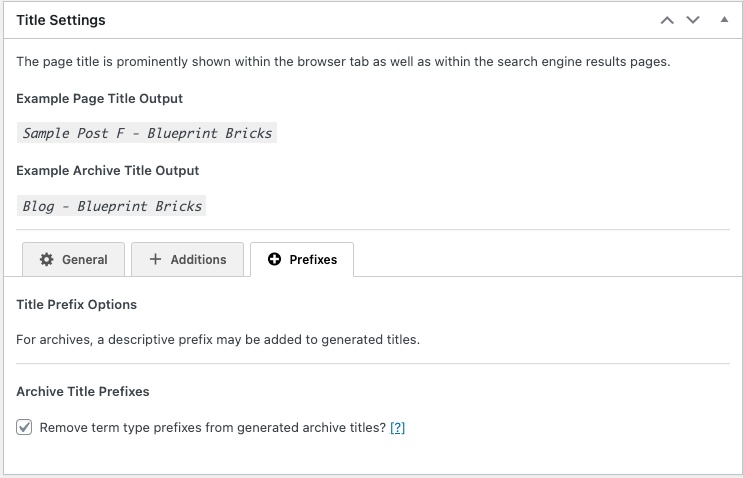The image size is (743, 478).
Task: Click the Archive Title Prefixes heading
Action: click(x=83, y=391)
